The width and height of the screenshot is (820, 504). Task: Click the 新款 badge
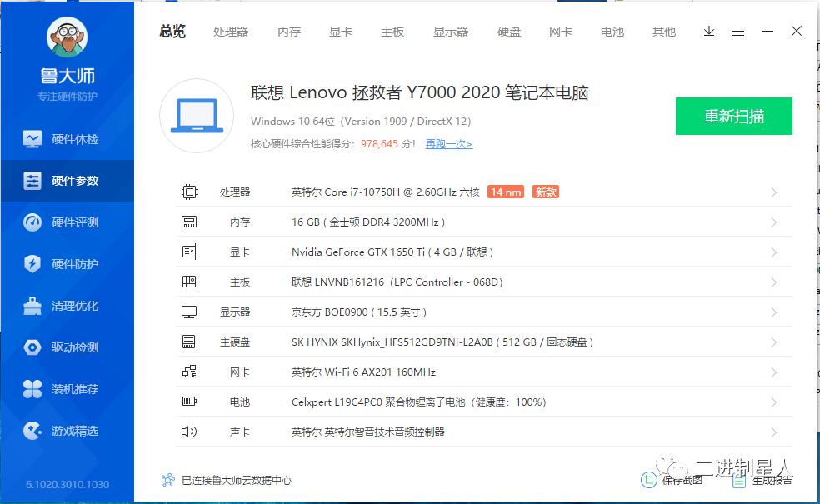(x=546, y=192)
